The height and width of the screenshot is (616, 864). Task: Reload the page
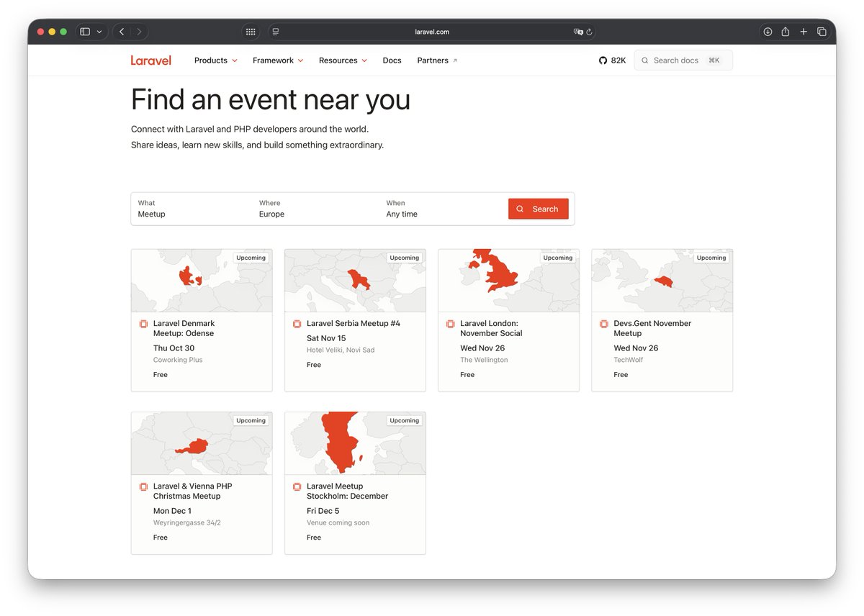(x=589, y=32)
